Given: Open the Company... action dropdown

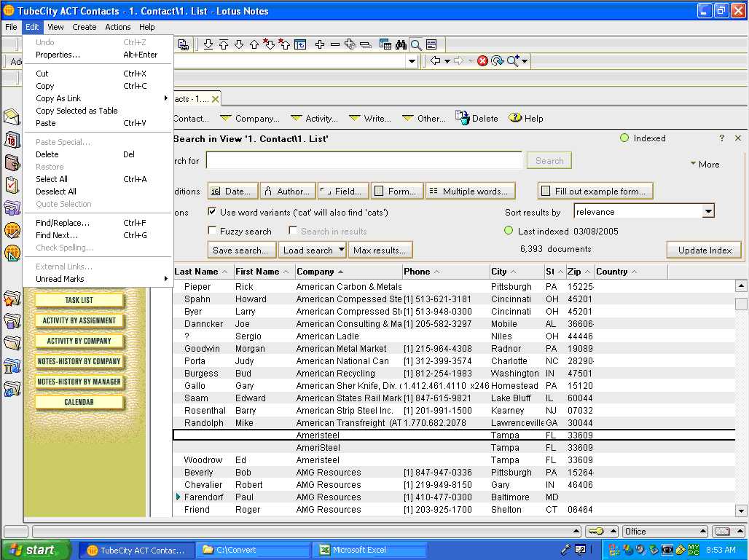Looking at the screenshot, I should [x=249, y=119].
